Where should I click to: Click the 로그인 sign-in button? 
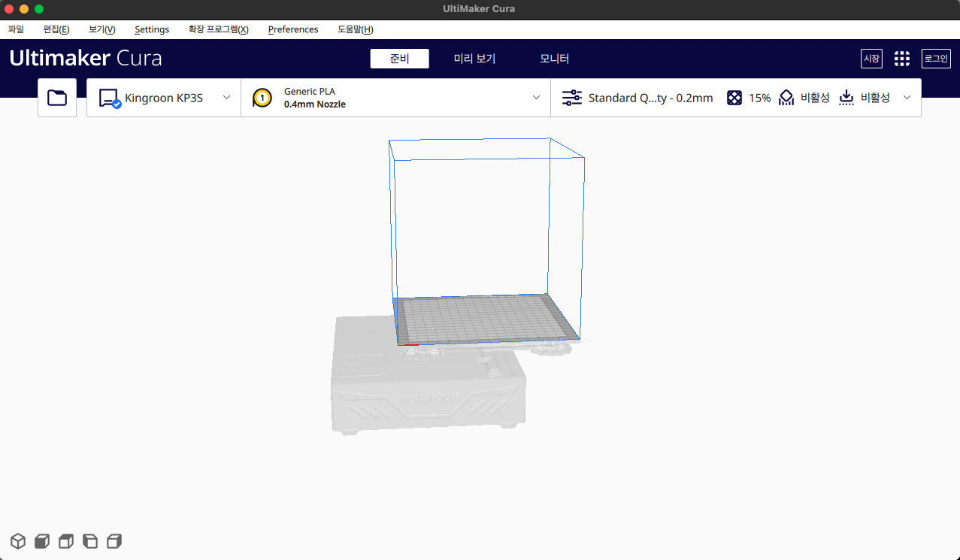click(936, 59)
